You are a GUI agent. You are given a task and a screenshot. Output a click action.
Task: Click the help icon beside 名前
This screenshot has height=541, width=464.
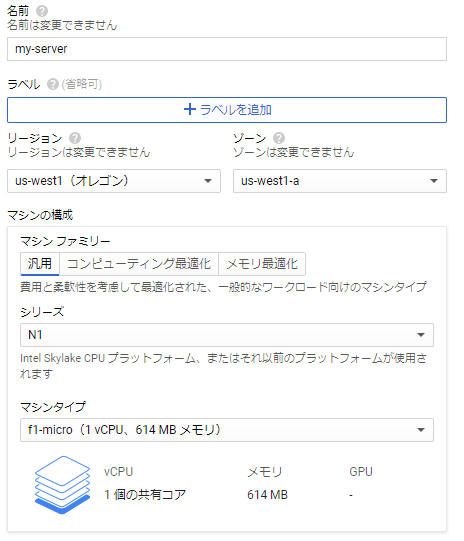click(x=42, y=11)
